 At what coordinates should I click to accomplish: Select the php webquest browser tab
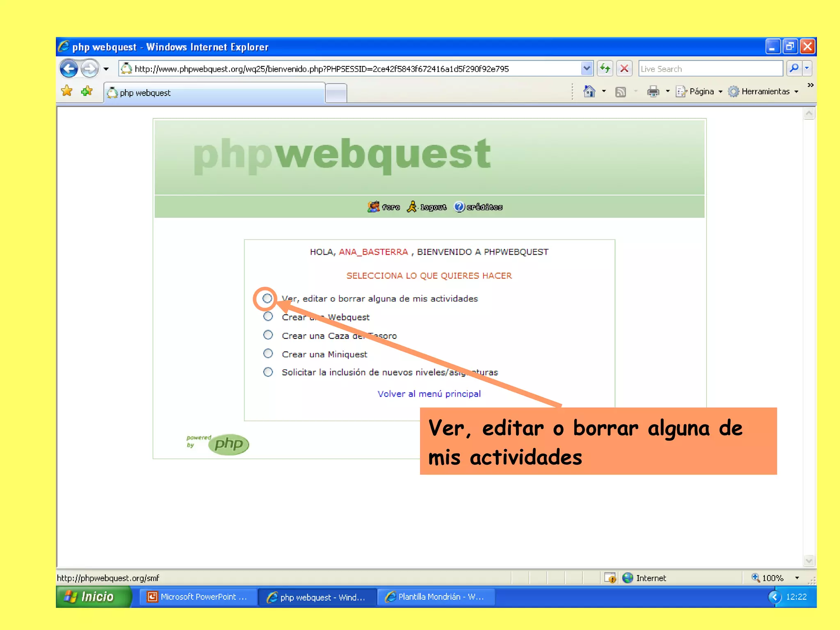pyautogui.click(x=214, y=93)
